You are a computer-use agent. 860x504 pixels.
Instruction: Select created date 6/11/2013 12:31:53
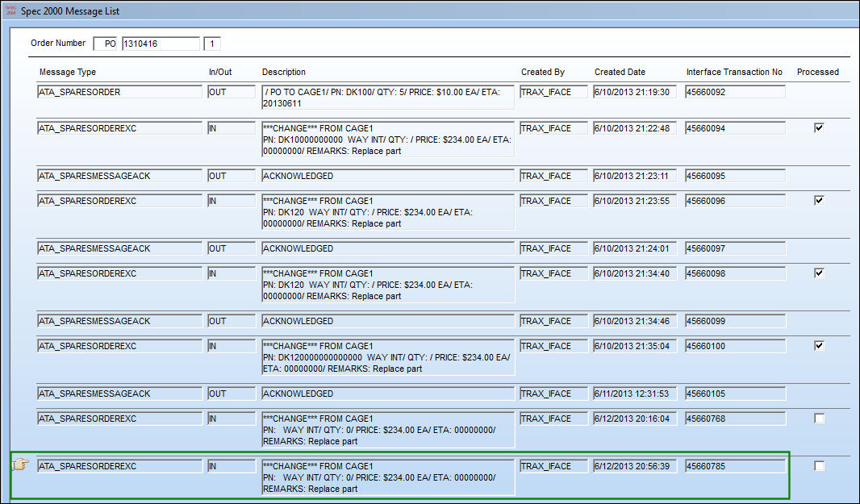point(635,394)
